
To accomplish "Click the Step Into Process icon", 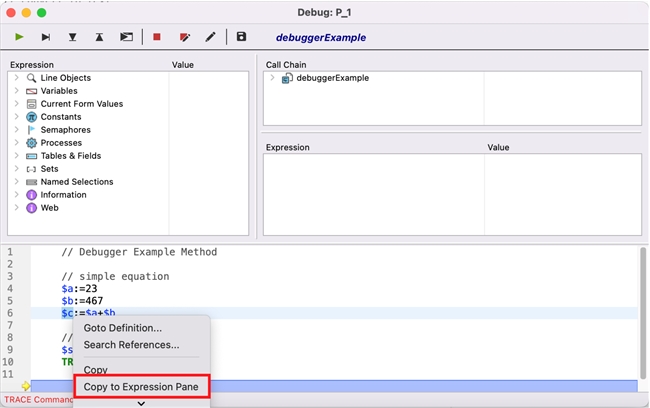I will tap(126, 37).
